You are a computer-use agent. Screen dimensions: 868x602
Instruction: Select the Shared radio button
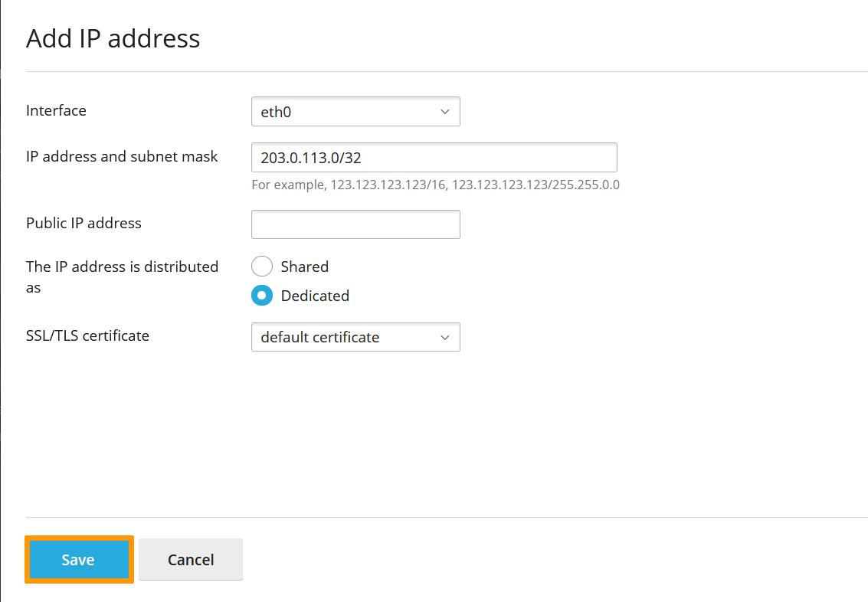coord(262,266)
